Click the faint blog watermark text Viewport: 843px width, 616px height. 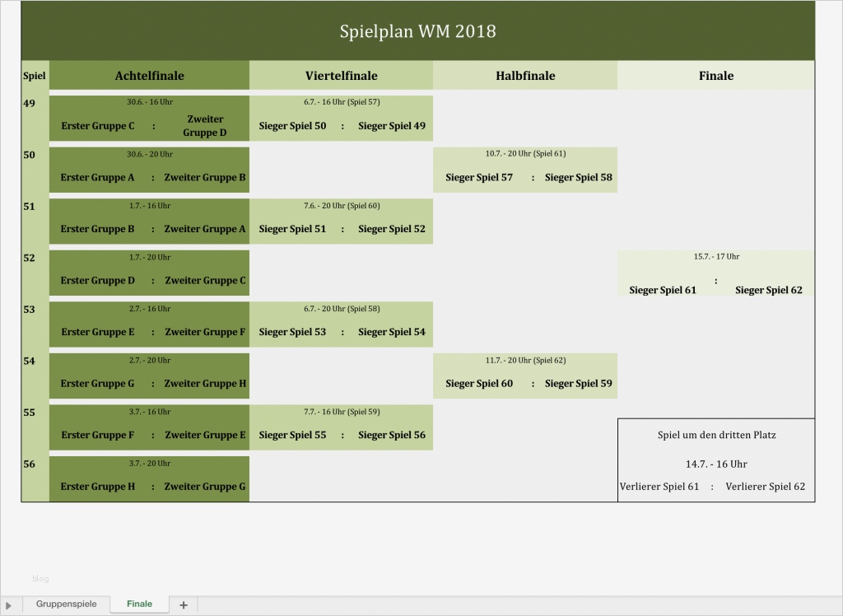pyautogui.click(x=40, y=578)
